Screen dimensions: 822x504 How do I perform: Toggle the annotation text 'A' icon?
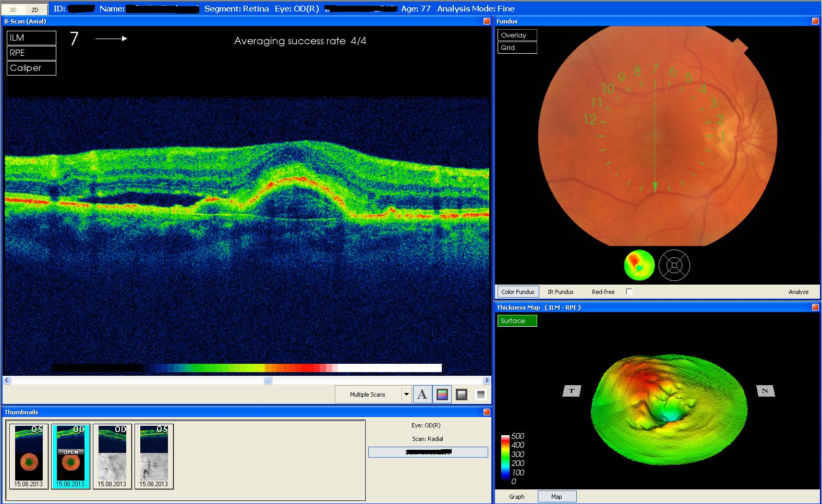tap(422, 395)
